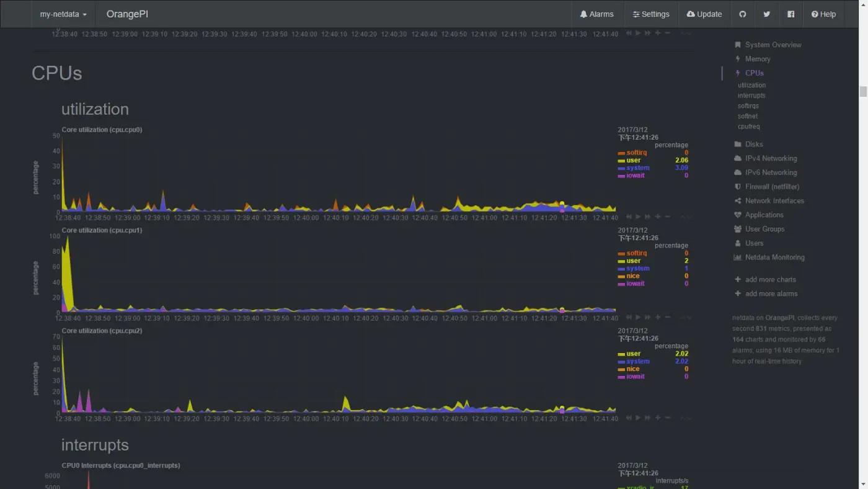Click the cpu2 chart resize handle
The width and height of the screenshot is (868, 489).
(686, 418)
